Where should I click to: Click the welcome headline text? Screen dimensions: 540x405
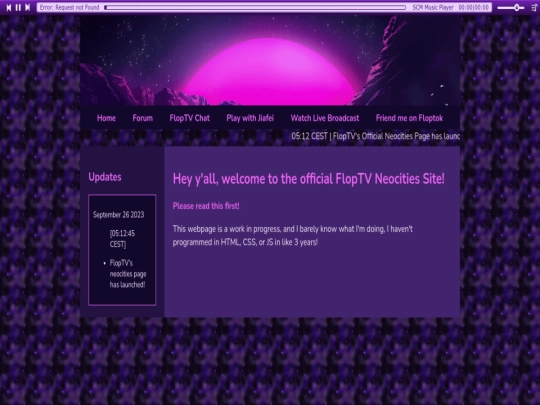tap(309, 179)
